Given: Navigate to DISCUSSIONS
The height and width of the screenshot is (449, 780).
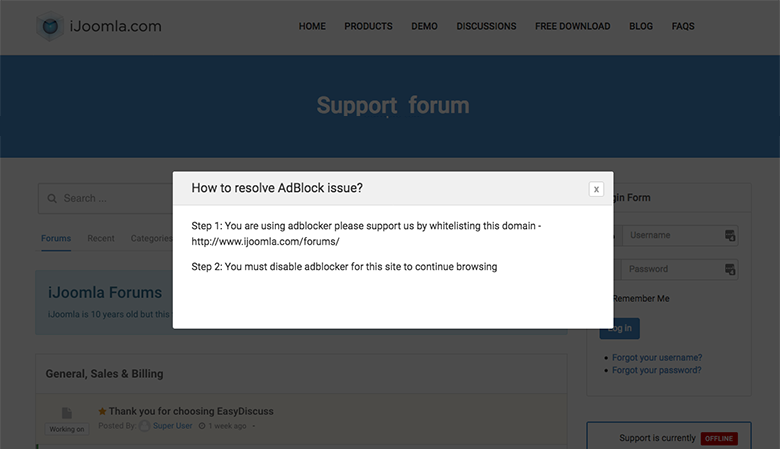Looking at the screenshot, I should (486, 26).
